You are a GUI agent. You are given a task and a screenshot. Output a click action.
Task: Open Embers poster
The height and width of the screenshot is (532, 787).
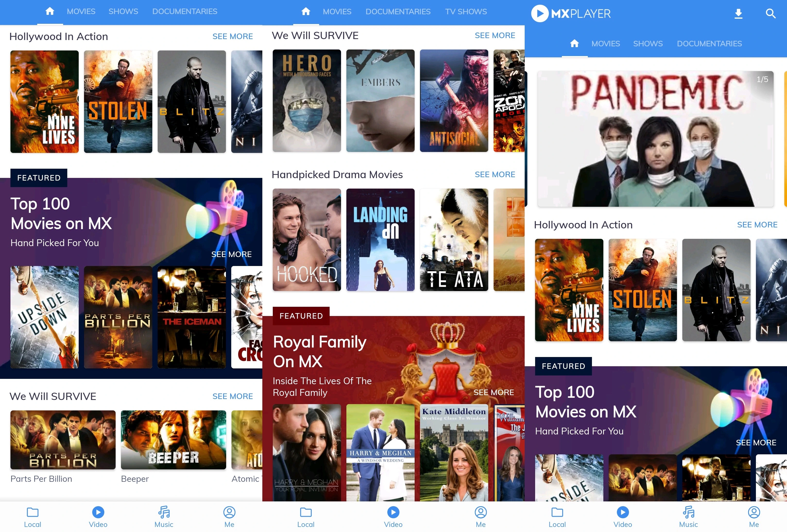380,100
